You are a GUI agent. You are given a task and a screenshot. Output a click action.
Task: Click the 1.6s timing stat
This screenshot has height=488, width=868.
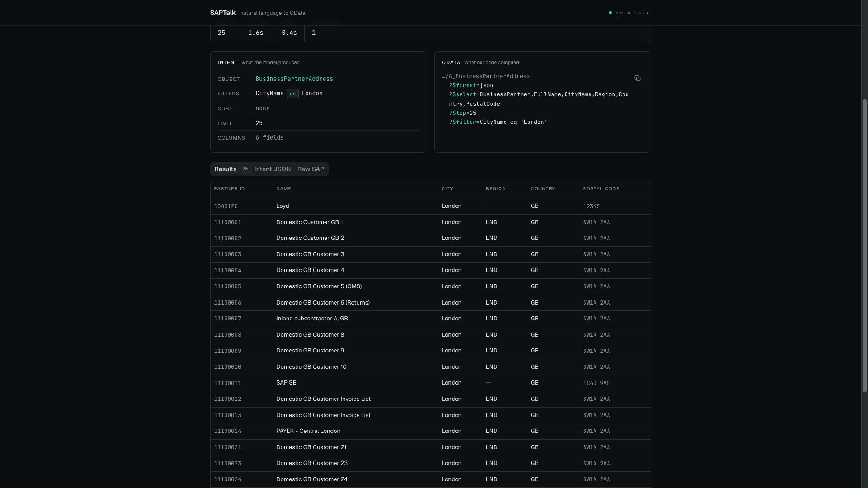tap(255, 33)
